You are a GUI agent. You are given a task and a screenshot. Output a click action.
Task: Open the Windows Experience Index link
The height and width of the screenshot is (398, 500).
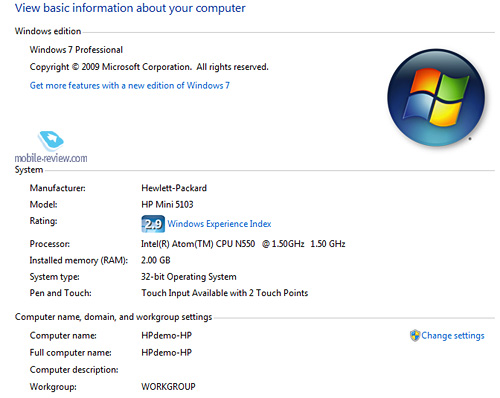click(219, 224)
